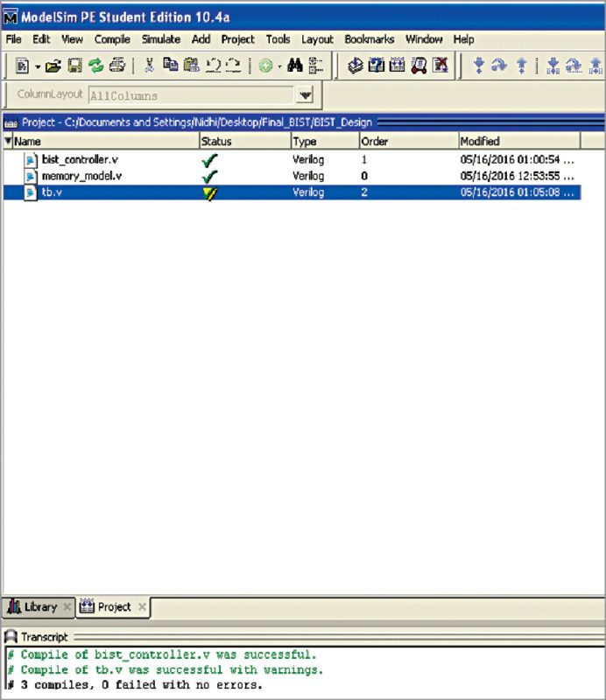Click the Find binoculars icon
The height and width of the screenshot is (700, 606).
295,66
